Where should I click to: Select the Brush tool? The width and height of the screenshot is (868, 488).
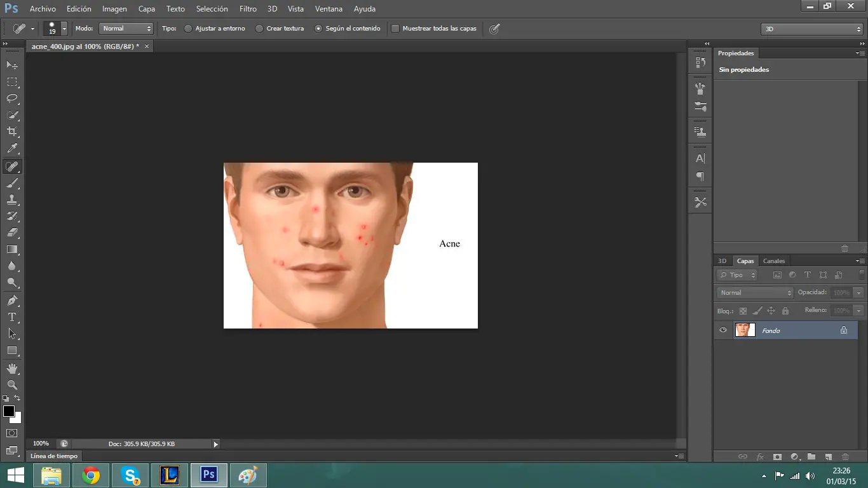tap(12, 183)
